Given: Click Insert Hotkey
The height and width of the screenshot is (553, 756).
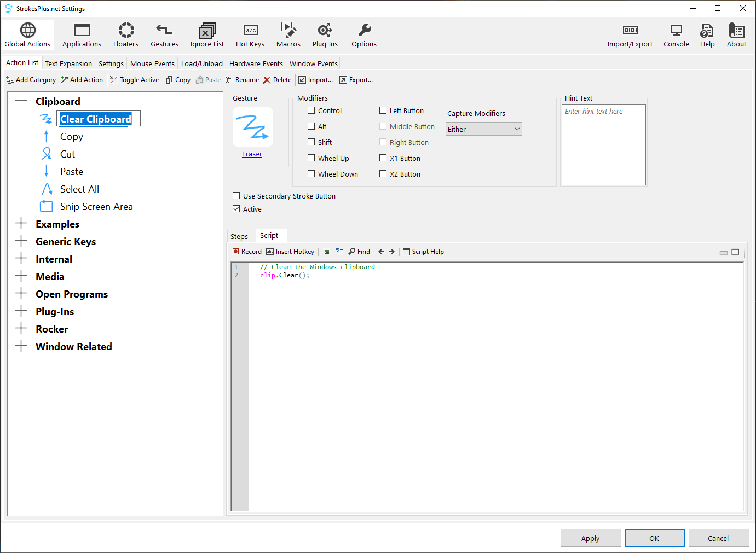Looking at the screenshot, I should coord(290,252).
